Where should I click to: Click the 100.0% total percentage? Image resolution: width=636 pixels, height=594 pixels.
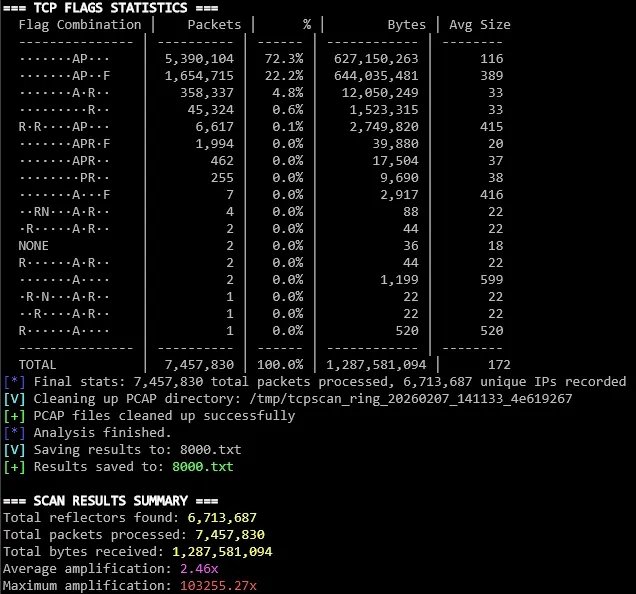[x=280, y=365]
